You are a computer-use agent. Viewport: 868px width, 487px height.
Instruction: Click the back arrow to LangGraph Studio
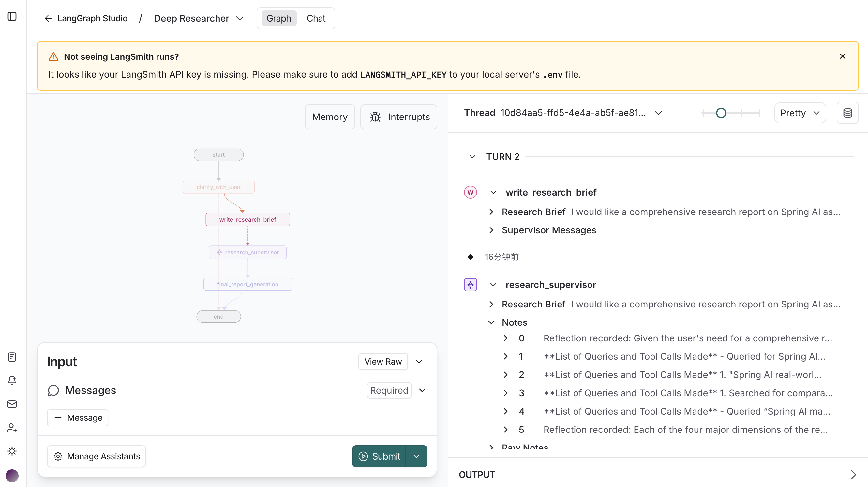coord(48,18)
